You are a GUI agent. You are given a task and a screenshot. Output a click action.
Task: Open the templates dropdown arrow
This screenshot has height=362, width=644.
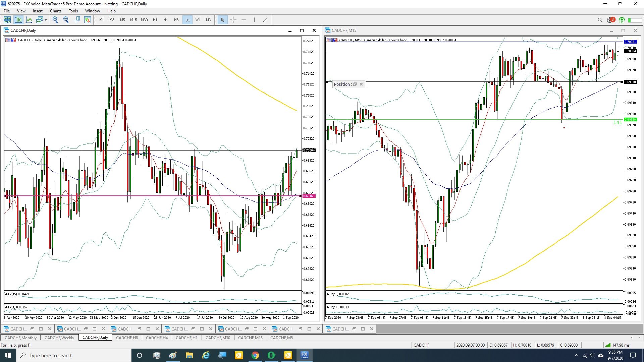[x=46, y=20]
